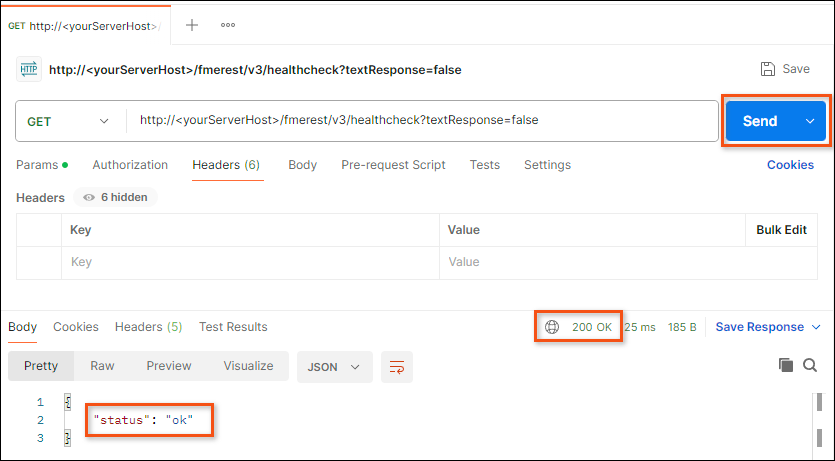Click the HTTP request icon beside title

(x=28, y=70)
